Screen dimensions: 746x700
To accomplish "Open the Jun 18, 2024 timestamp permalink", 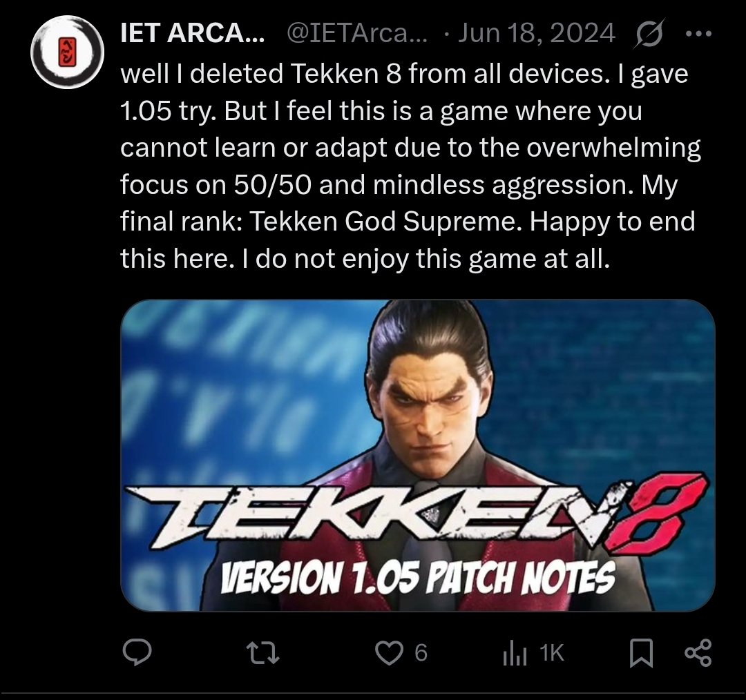I will (x=536, y=33).
